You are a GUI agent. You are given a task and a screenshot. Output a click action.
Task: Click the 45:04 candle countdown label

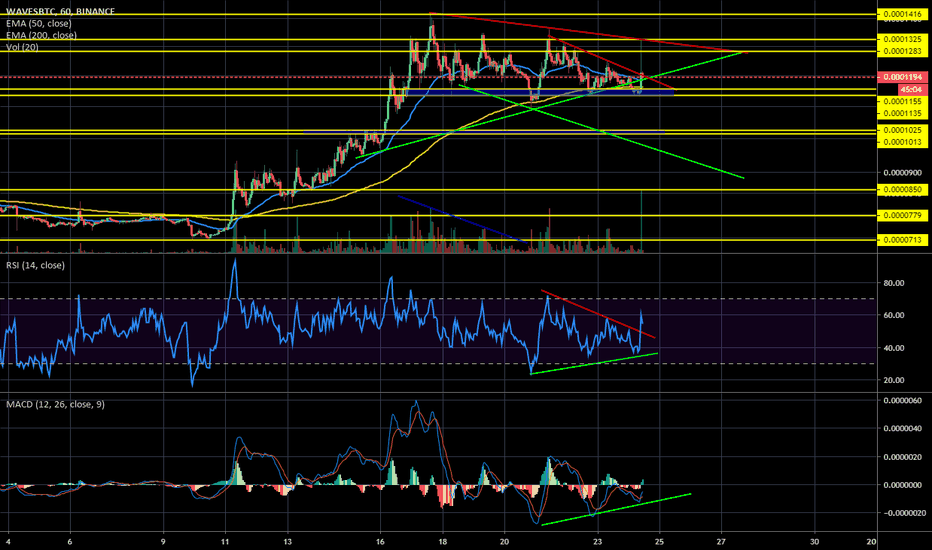pos(911,89)
